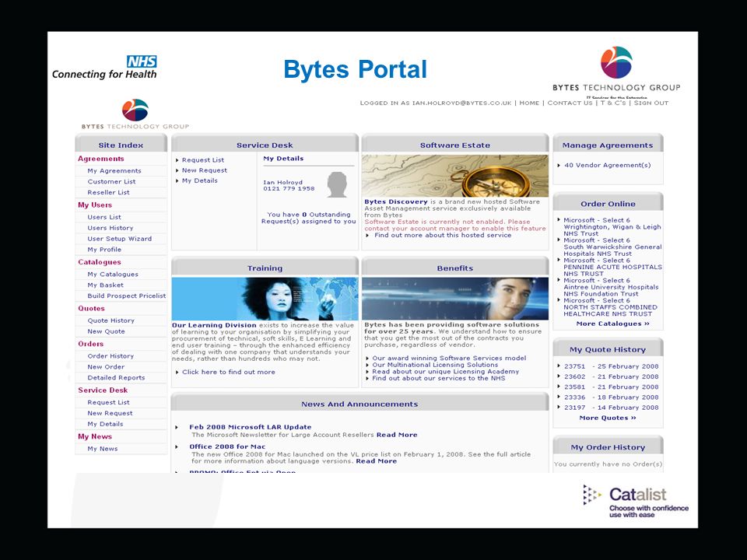Open My Profile in Site Index
The image size is (747, 560).
pos(104,250)
